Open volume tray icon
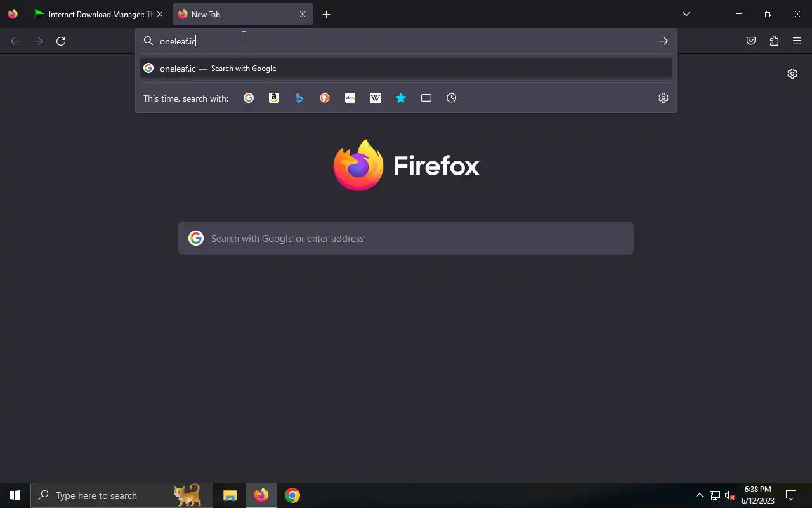The width and height of the screenshot is (812, 508). [x=730, y=495]
